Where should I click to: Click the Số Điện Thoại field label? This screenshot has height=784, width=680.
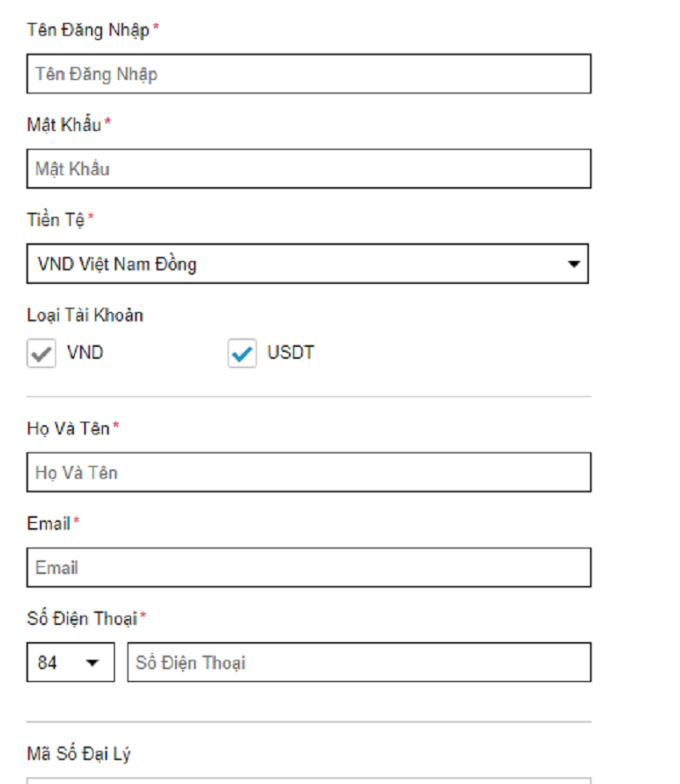coord(82,619)
